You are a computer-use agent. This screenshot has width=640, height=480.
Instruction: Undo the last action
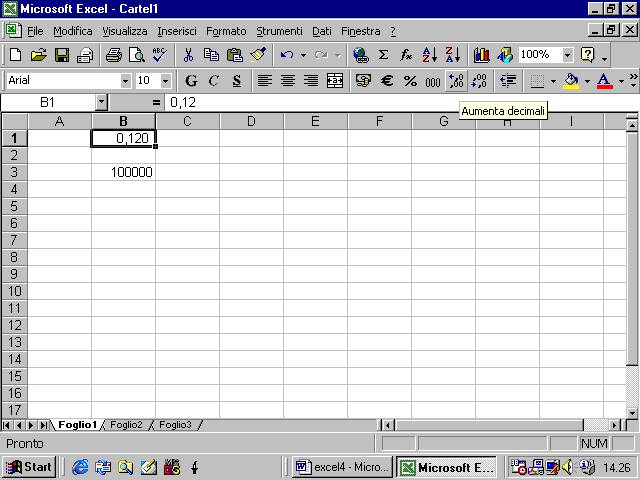click(287, 55)
